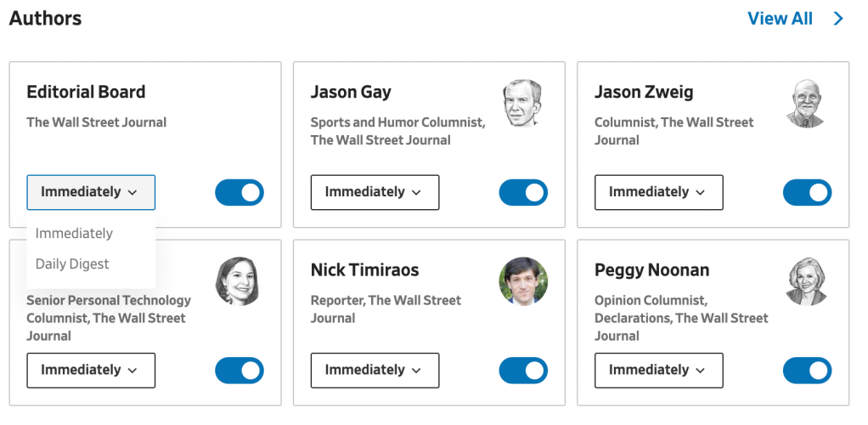
Task: Collapse the Editorial Board frequency dropdown
Action: point(91,192)
